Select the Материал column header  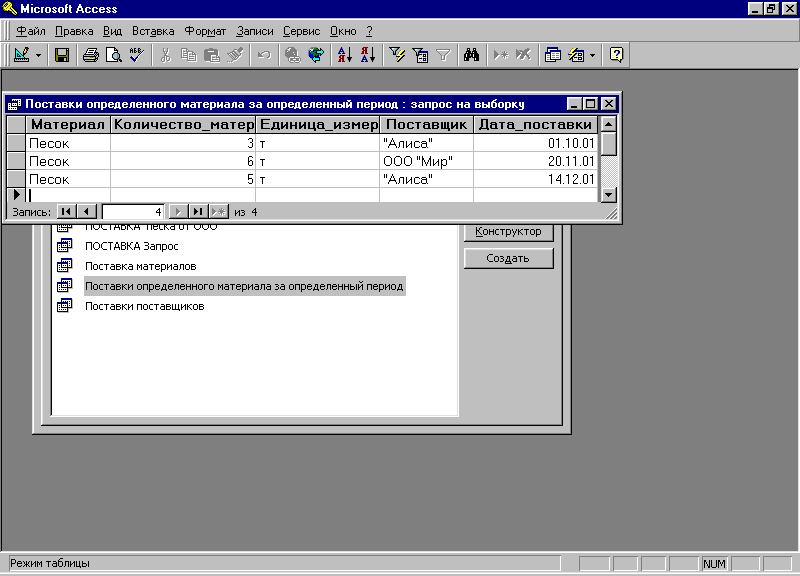(x=68, y=124)
